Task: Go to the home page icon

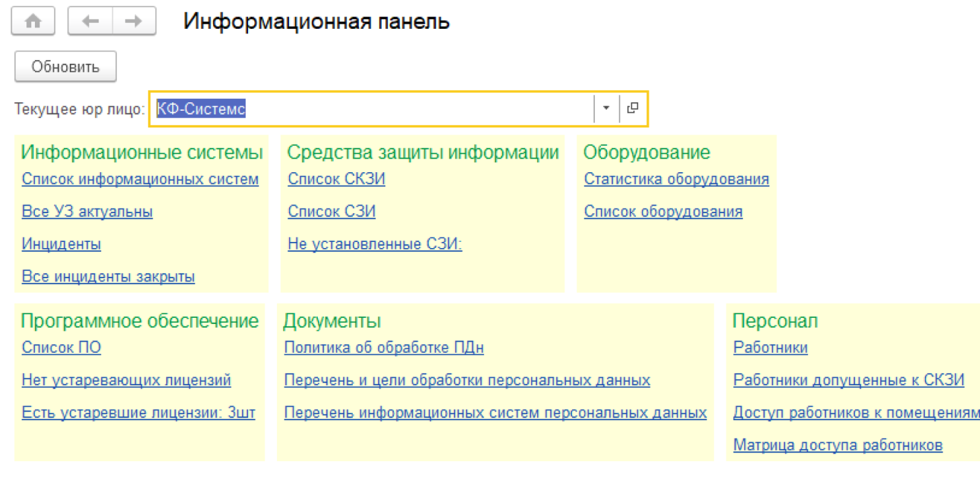Action: click(33, 21)
